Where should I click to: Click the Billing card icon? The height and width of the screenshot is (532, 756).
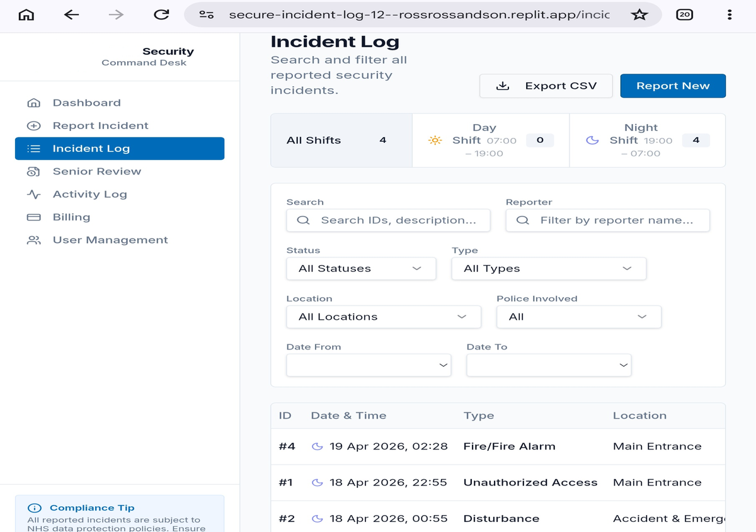coord(34,217)
